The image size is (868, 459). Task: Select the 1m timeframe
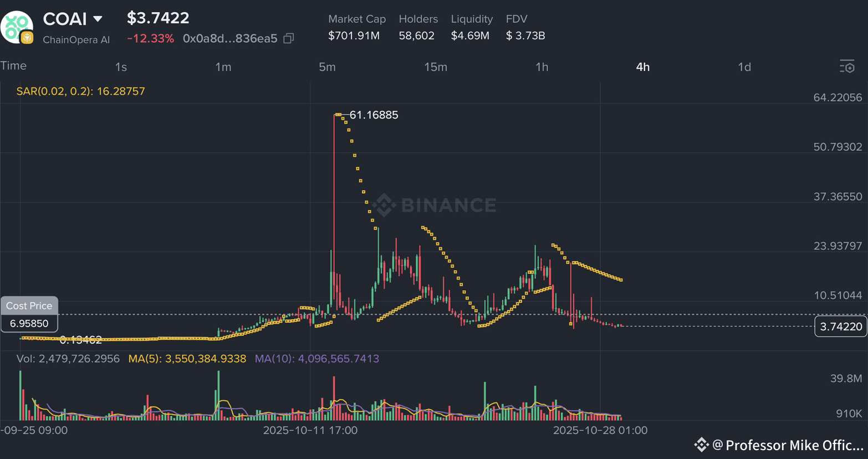pos(223,67)
